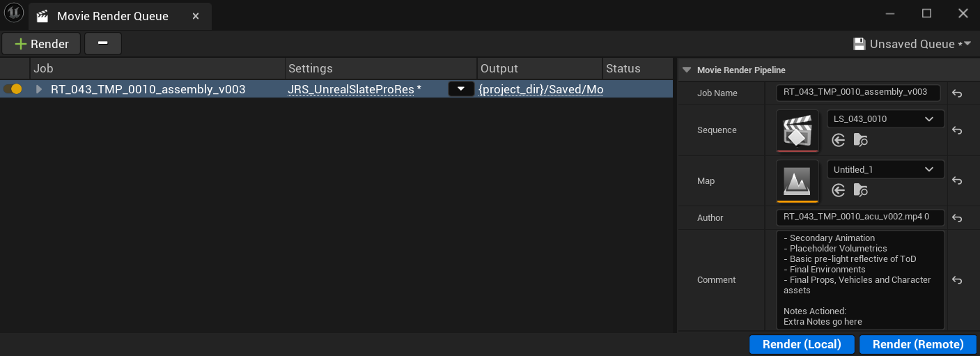Collapse the Movie Render Pipeline section
Image resolution: width=980 pixels, height=356 pixels.
pos(687,70)
